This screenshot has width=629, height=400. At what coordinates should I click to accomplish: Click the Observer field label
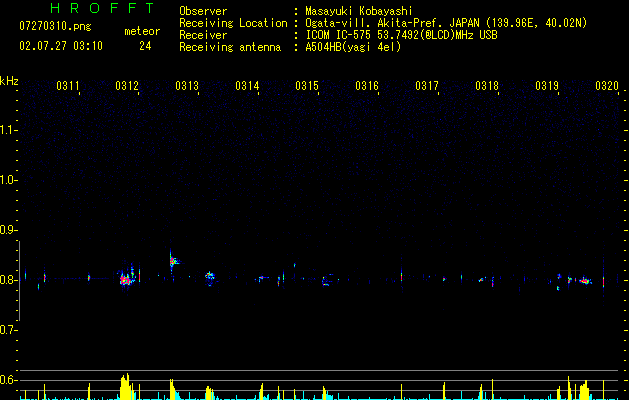click(x=203, y=11)
